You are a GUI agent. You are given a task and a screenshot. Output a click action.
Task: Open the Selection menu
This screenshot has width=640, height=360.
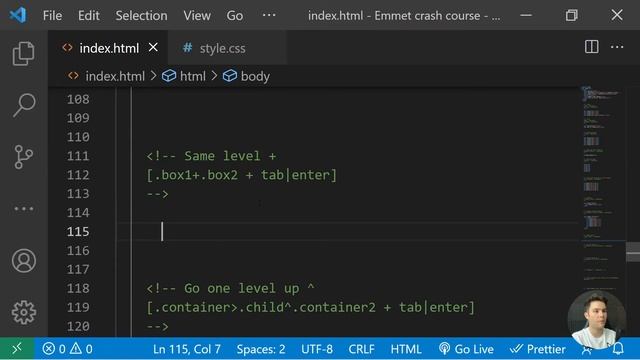[141, 16]
